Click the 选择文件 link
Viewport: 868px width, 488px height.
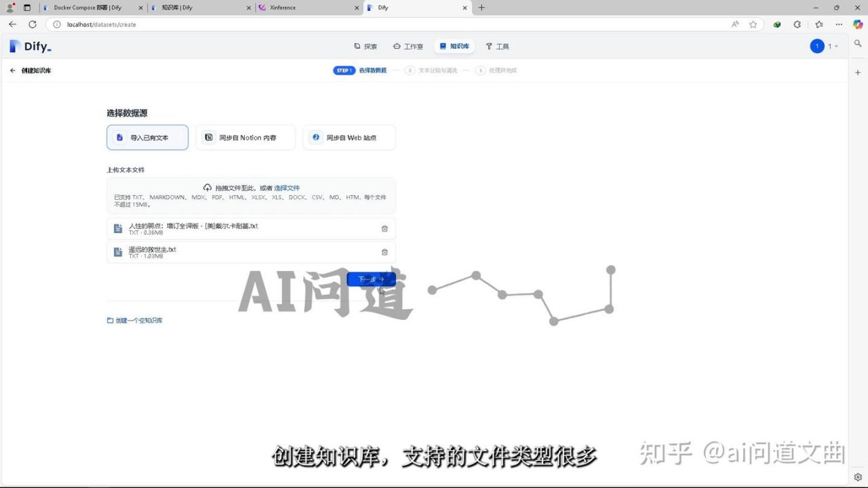287,188
